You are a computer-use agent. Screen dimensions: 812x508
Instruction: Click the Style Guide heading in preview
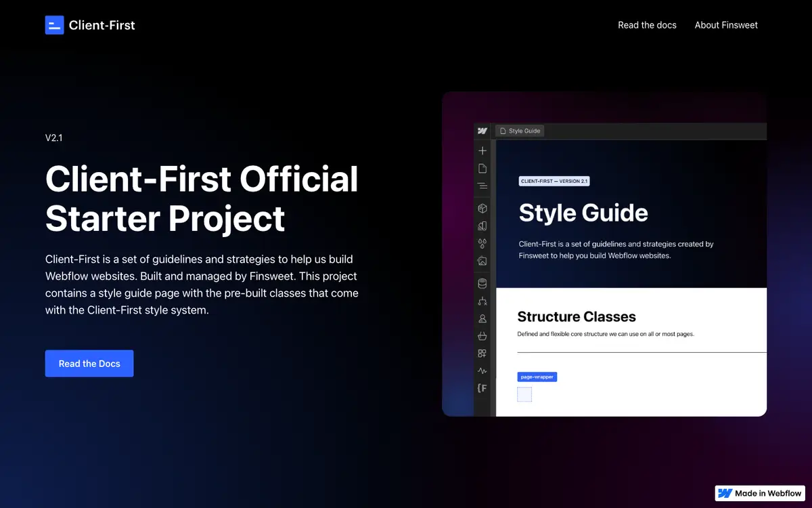pos(583,213)
